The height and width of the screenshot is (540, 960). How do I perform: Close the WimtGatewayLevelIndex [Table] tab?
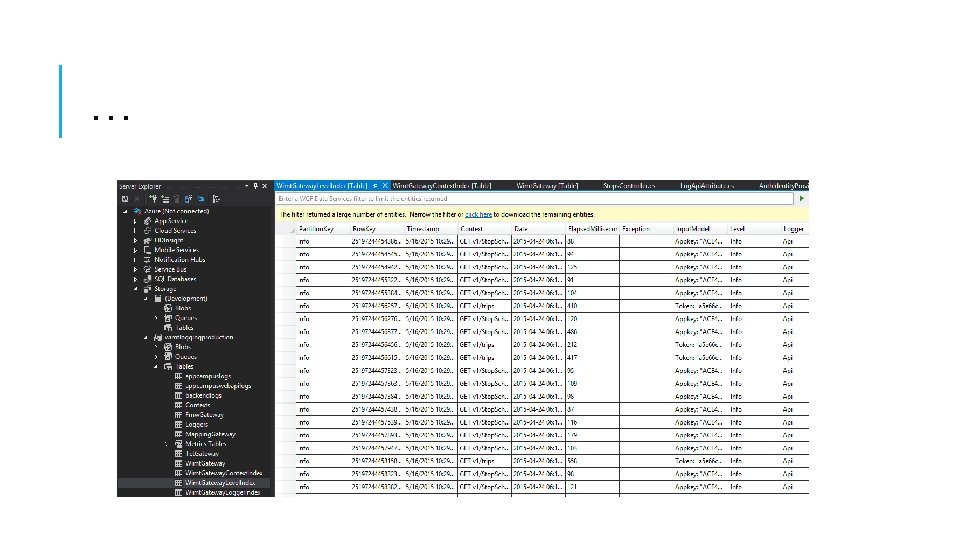tap(385, 186)
